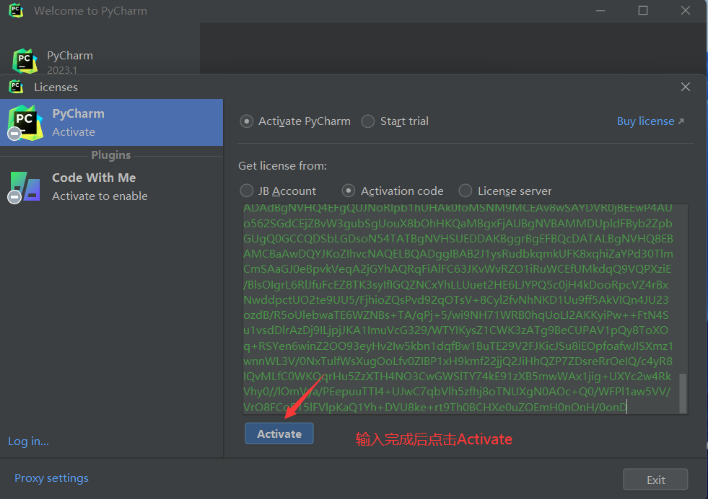
Task: Click the PyCharm product icon in the licenses list
Action: (25, 123)
